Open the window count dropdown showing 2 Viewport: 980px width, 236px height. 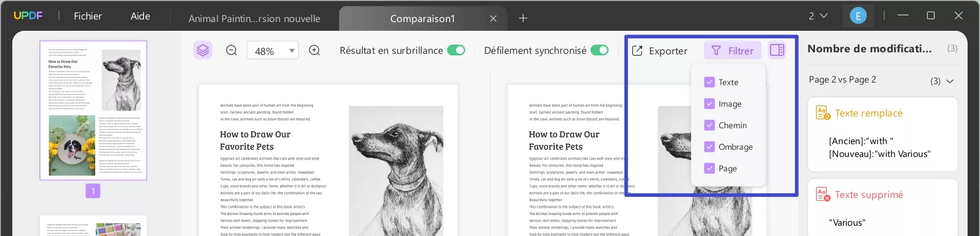[x=818, y=16]
